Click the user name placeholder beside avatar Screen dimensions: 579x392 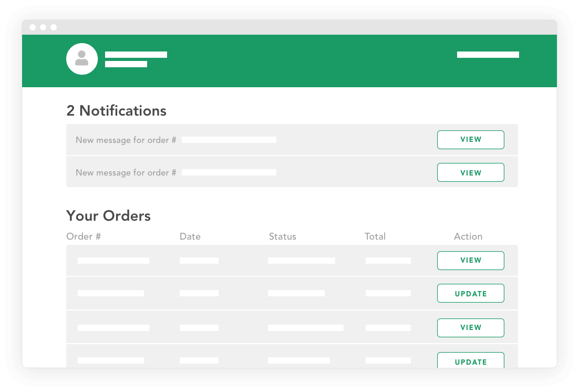point(136,55)
